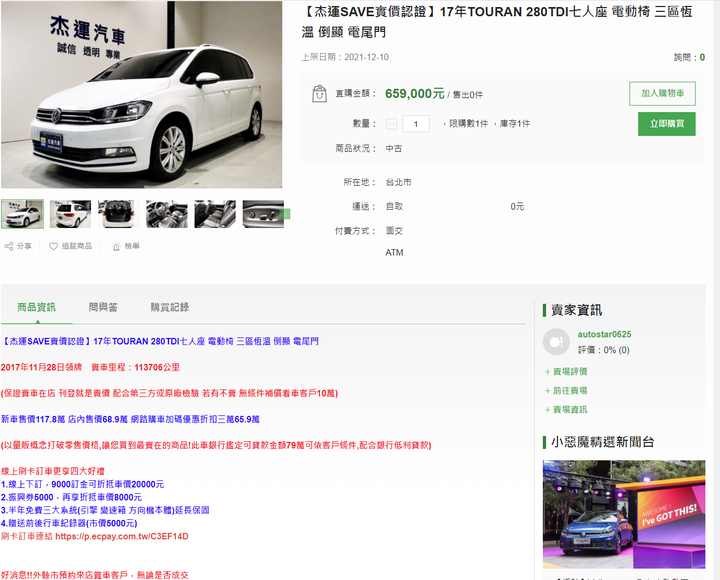Click the location text 台北市

click(399, 182)
